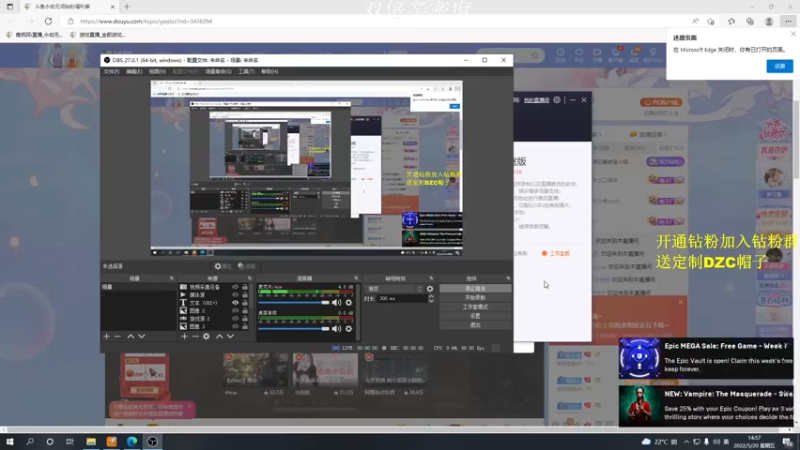This screenshot has height=450, width=800.
Task: Open 文件(F) menu in OBS
Action: (x=111, y=72)
